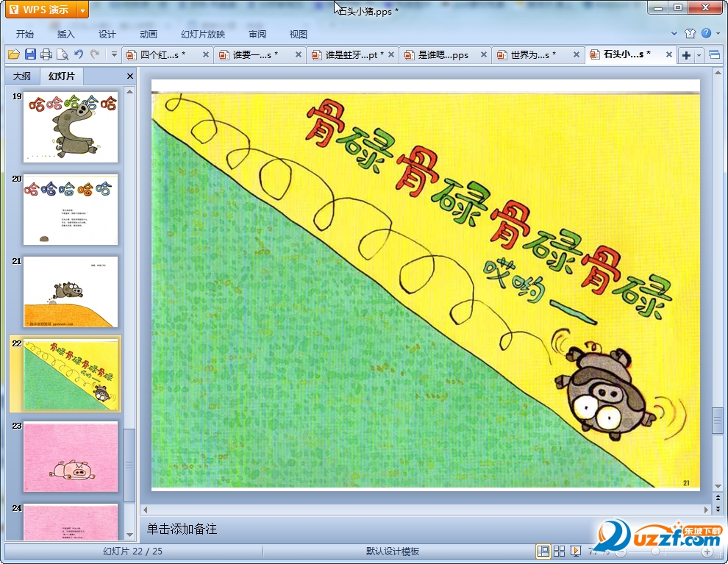Viewport: 728px width, 564px height.
Task: Open the skin shirt icon
Action: tap(690, 33)
